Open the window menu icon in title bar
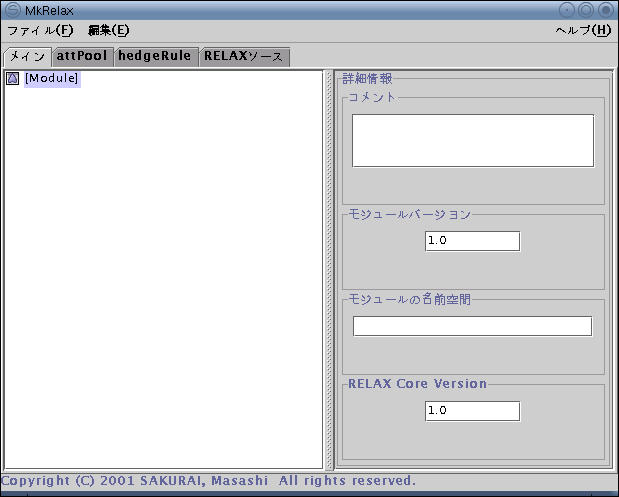 tap(12, 10)
